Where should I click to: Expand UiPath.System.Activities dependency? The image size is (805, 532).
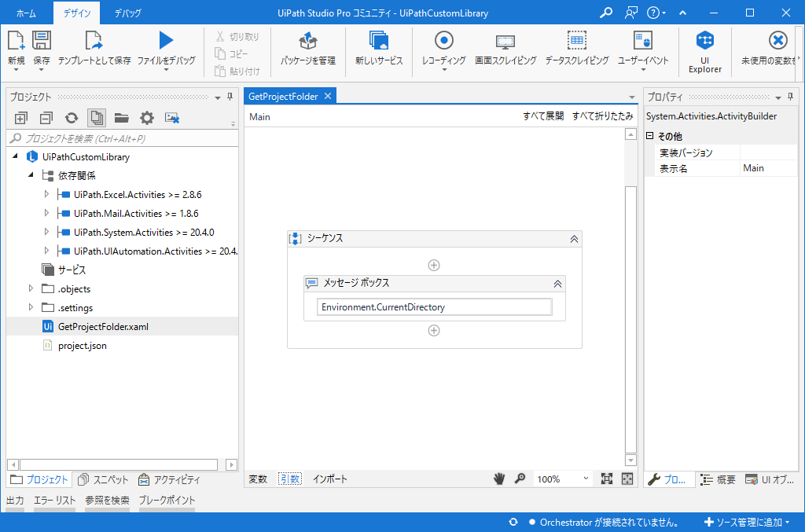click(x=46, y=232)
